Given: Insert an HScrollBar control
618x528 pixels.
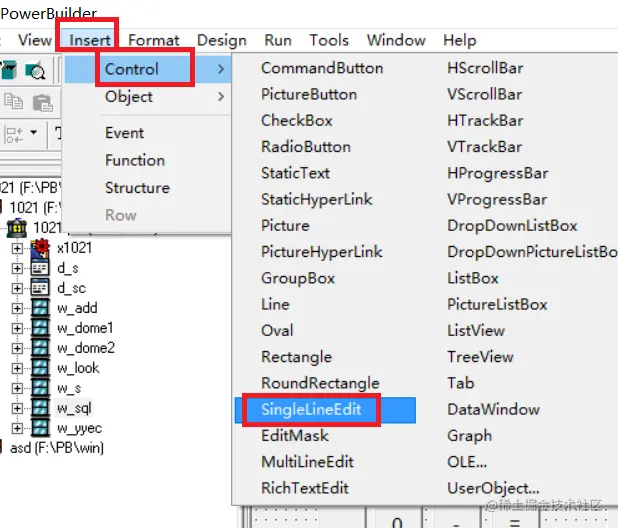Looking at the screenshot, I should 485,68.
